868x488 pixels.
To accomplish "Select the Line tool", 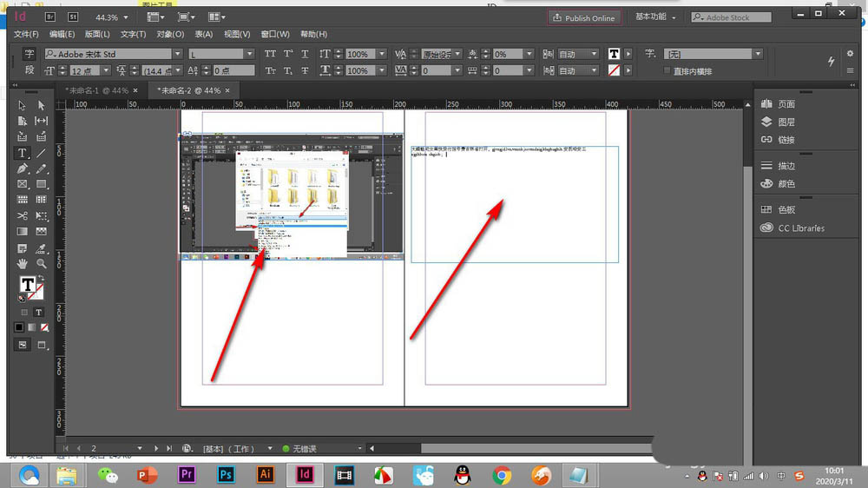I will (41, 153).
